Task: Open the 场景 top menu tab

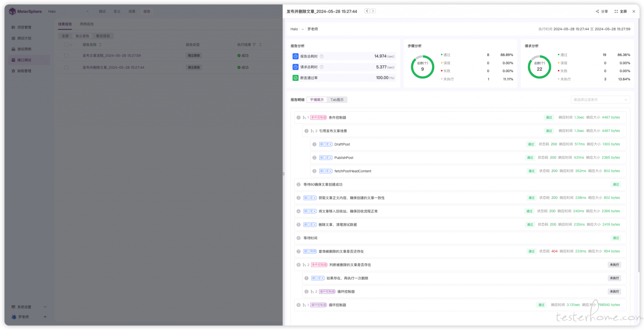Action: coord(132,11)
